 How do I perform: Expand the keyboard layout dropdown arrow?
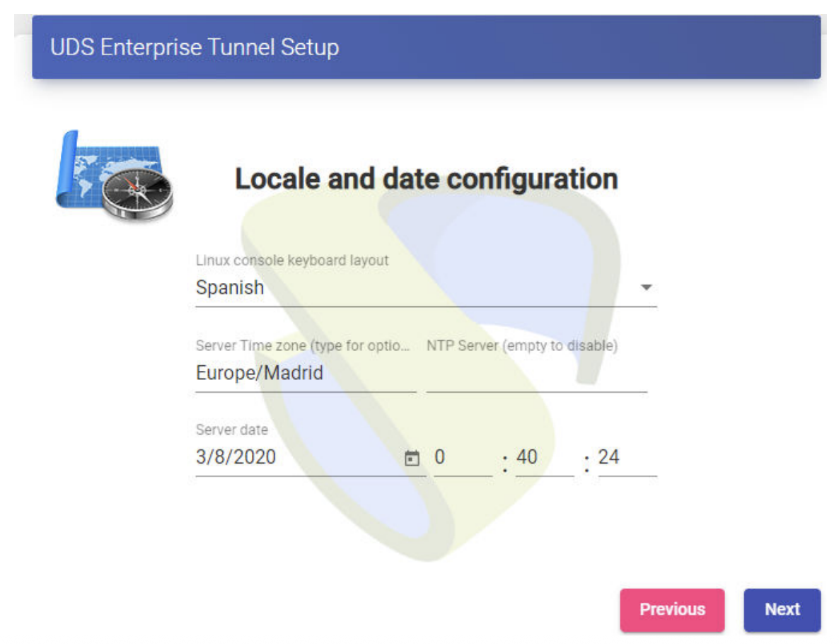click(x=645, y=288)
